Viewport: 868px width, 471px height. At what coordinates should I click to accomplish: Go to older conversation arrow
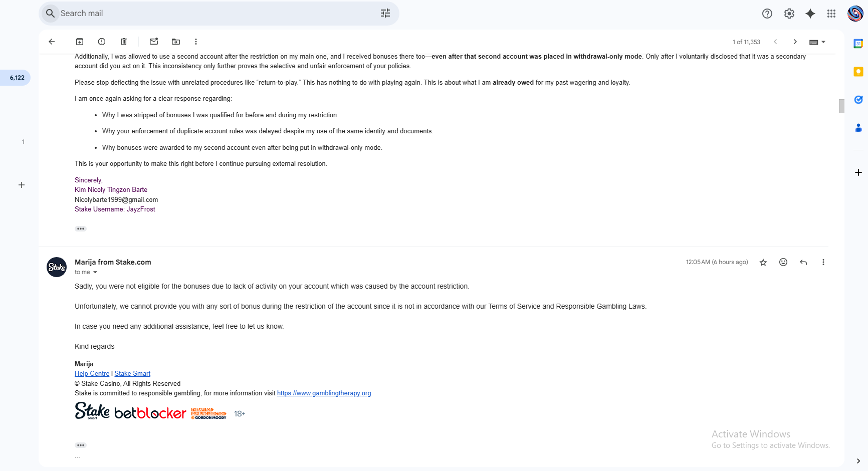795,42
